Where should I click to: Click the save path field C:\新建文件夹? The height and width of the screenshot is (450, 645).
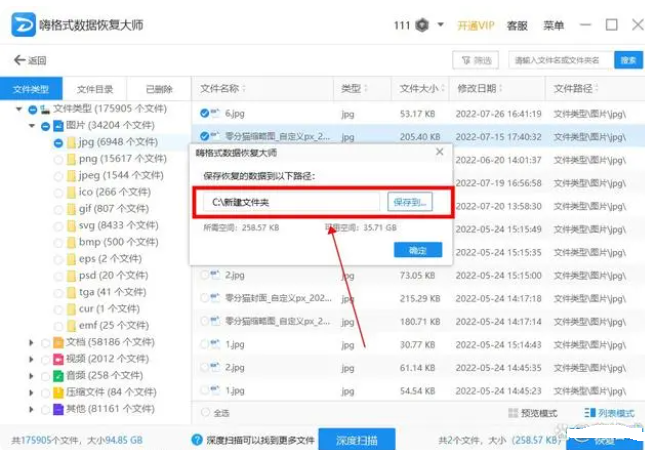[x=291, y=202]
